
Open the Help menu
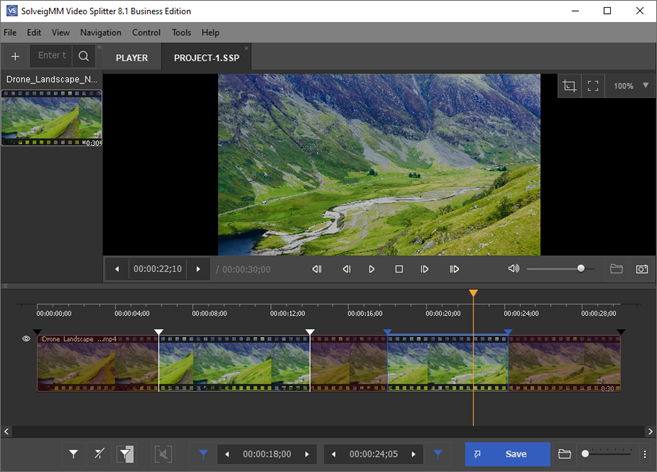210,32
